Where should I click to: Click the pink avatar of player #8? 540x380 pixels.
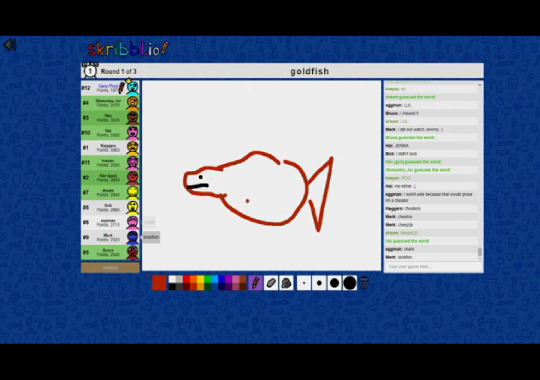(x=133, y=223)
